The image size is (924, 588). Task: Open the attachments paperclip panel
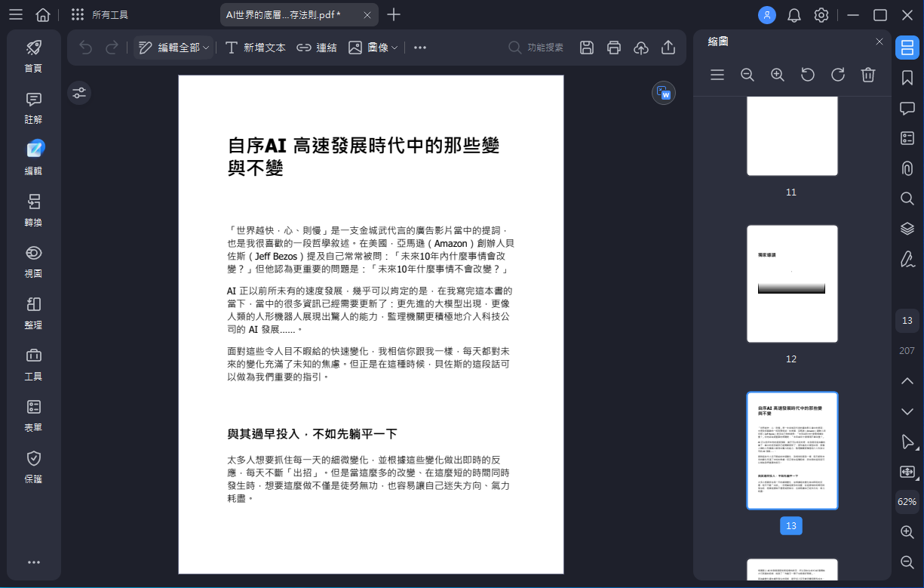(907, 168)
